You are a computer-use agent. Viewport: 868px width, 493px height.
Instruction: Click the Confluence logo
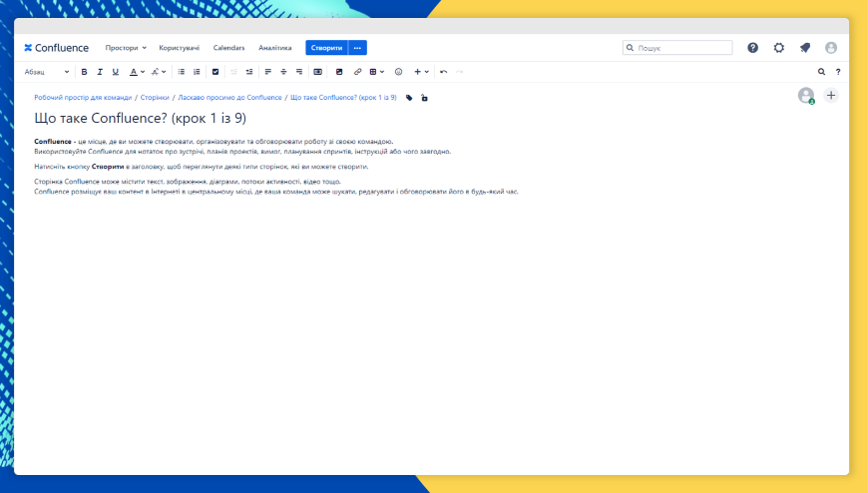56,48
